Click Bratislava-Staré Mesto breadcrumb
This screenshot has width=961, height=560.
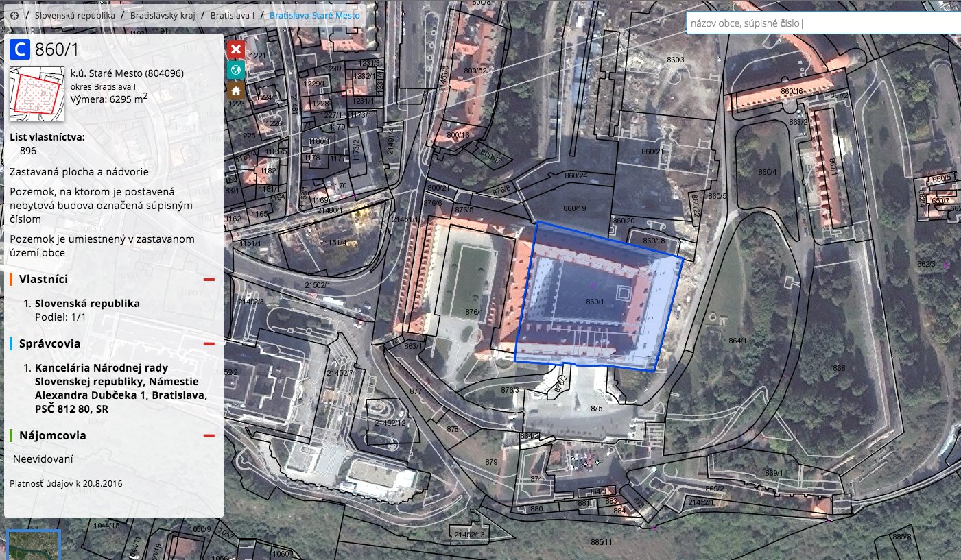coord(315,14)
